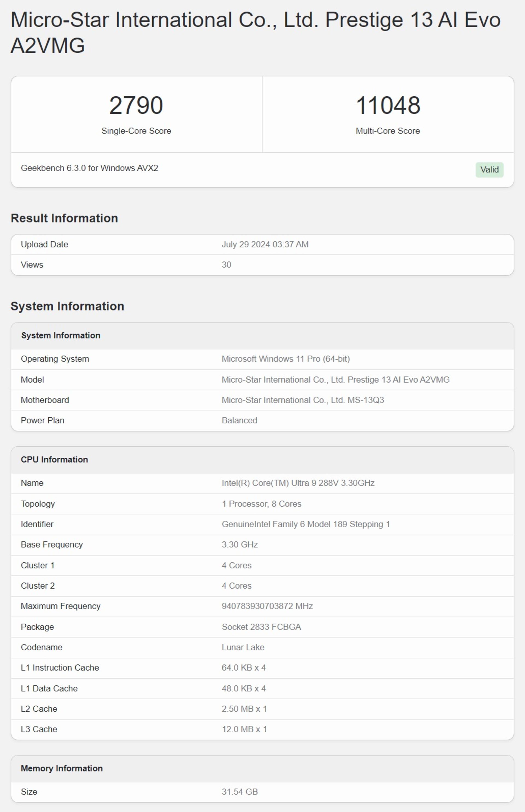Click the Operating System value Windows 11 Pro
Screen dimensions: 525x812
coord(286,359)
